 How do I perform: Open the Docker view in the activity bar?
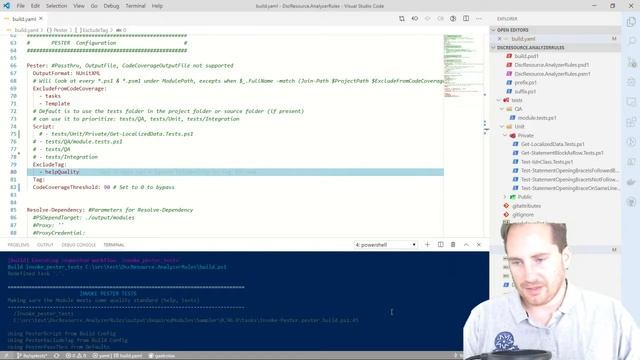coord(631,182)
